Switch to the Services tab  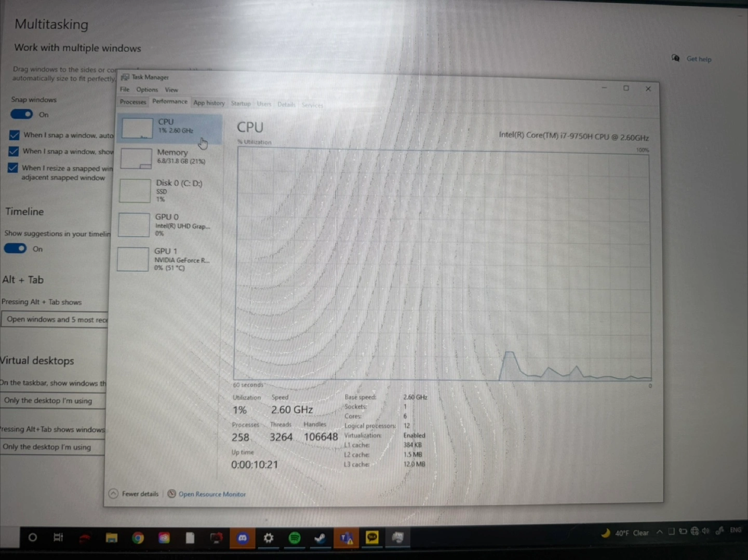pyautogui.click(x=312, y=105)
